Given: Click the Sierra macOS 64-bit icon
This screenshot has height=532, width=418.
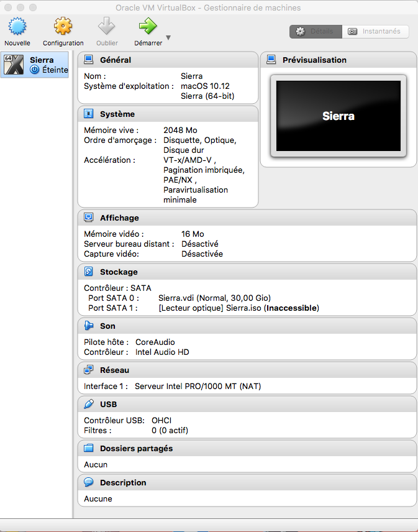Looking at the screenshot, I should tap(14, 65).
